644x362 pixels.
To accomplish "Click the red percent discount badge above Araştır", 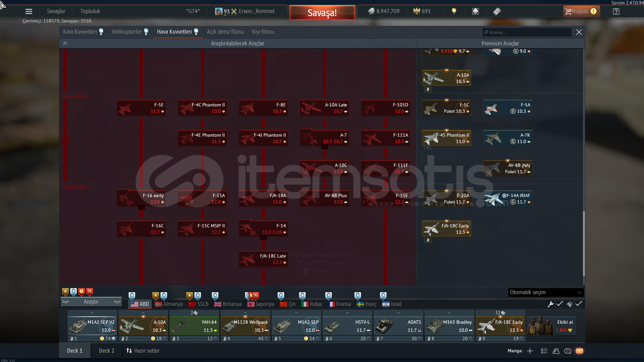I will [x=90, y=292].
